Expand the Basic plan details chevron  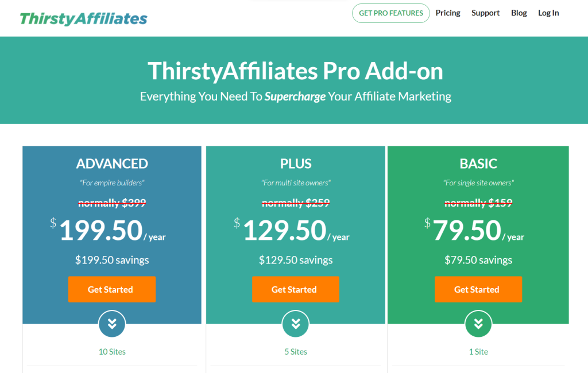tap(478, 324)
